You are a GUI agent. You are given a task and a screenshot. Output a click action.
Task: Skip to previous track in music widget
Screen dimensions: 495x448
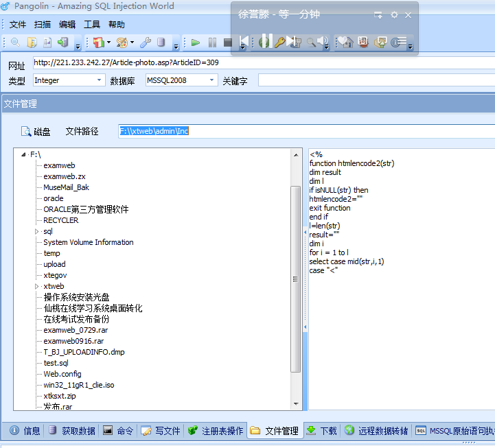point(244,41)
